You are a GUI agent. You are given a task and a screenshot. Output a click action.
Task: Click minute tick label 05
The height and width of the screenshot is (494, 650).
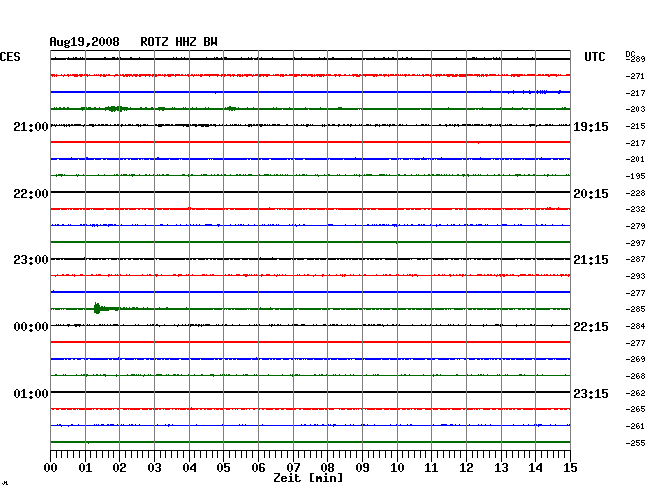click(223, 468)
